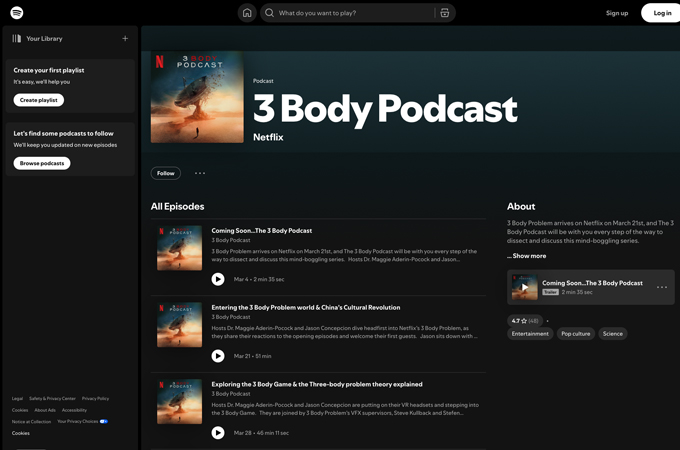Open 'Entering the 3 Body Problem world' title

(306, 307)
